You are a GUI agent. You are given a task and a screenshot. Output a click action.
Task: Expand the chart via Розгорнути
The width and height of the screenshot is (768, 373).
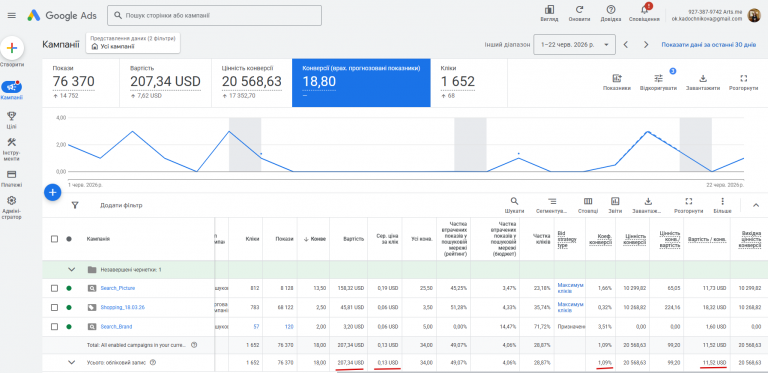744,82
